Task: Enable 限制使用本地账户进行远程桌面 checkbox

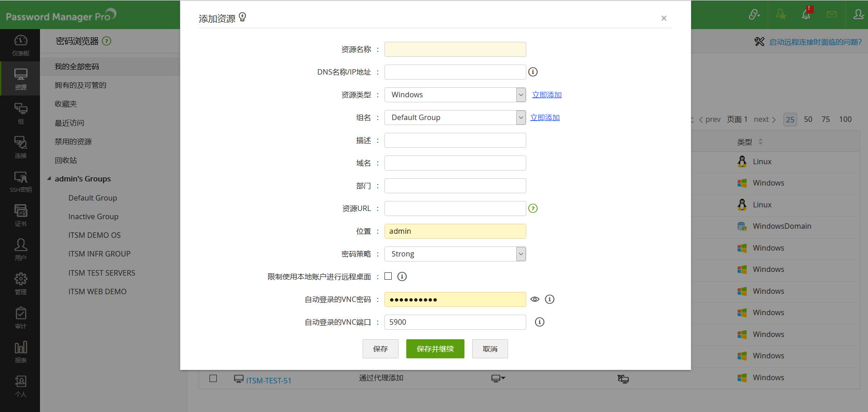Action: click(388, 276)
